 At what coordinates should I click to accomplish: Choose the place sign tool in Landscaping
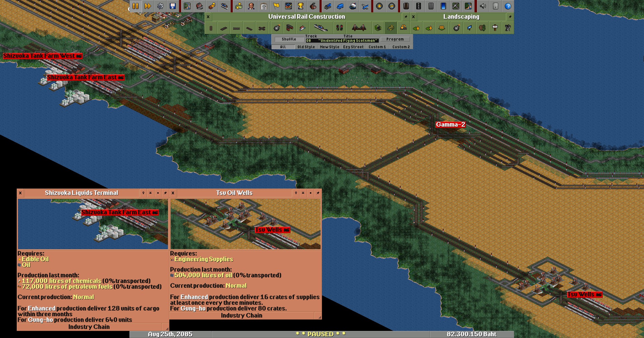point(495,28)
